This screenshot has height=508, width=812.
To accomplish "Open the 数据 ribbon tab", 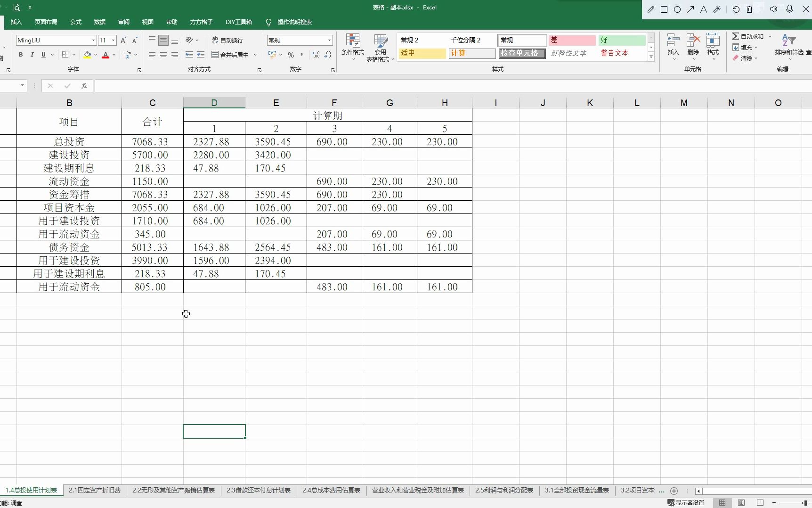I will [100, 22].
